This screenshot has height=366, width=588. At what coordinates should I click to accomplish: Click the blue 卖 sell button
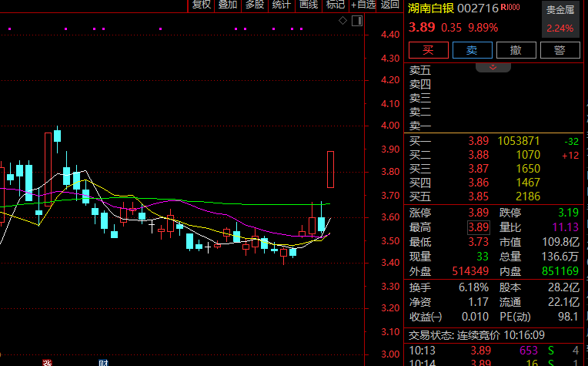point(473,50)
